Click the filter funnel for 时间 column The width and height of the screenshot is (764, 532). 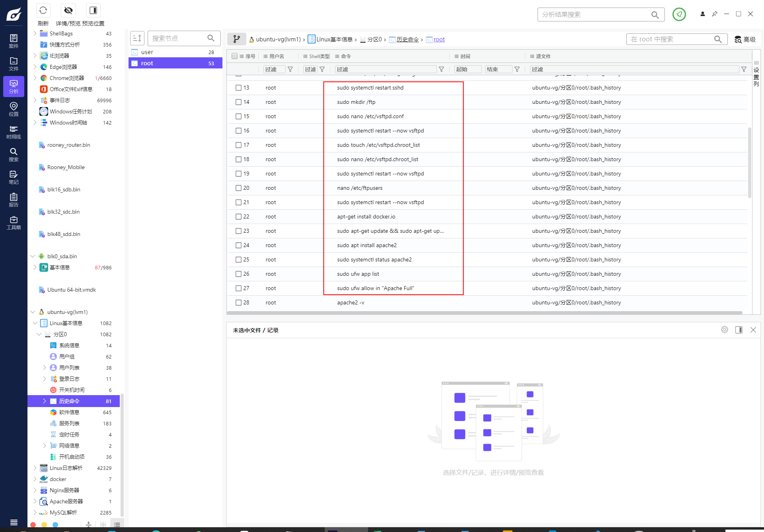pyautogui.click(x=517, y=69)
